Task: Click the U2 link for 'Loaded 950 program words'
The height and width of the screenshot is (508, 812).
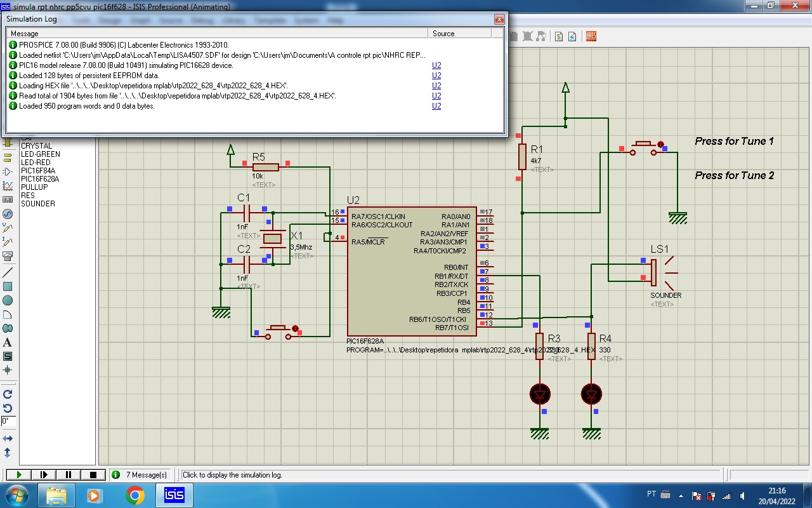Action: (436, 106)
